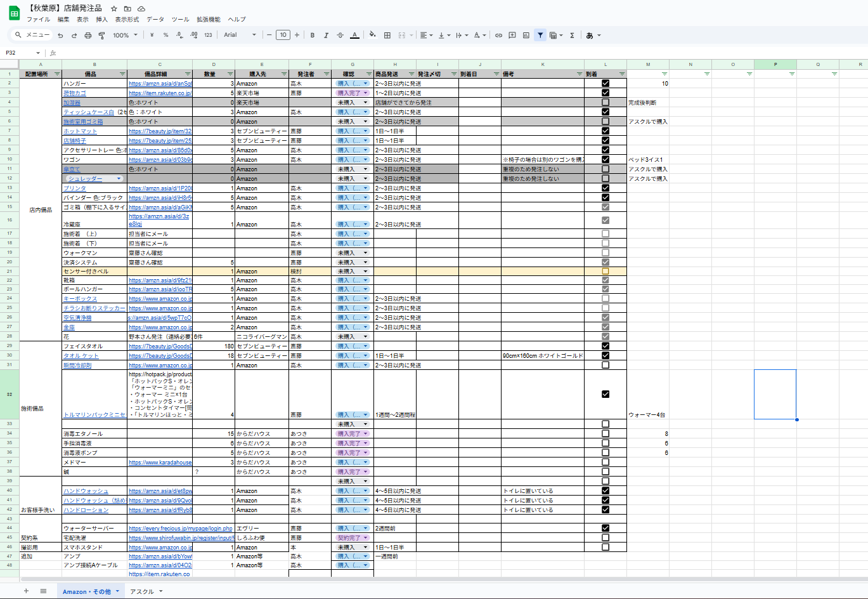Open the borders tool
868x599 pixels.
(x=387, y=36)
